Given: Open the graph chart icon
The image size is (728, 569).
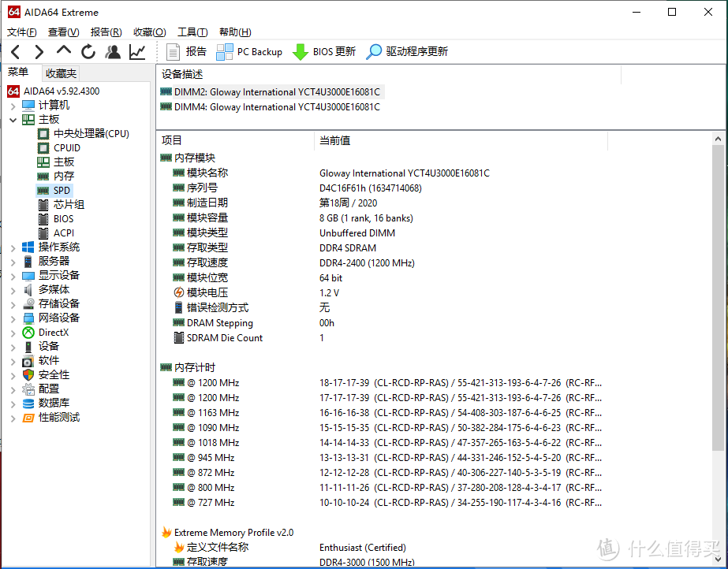Looking at the screenshot, I should tap(137, 51).
